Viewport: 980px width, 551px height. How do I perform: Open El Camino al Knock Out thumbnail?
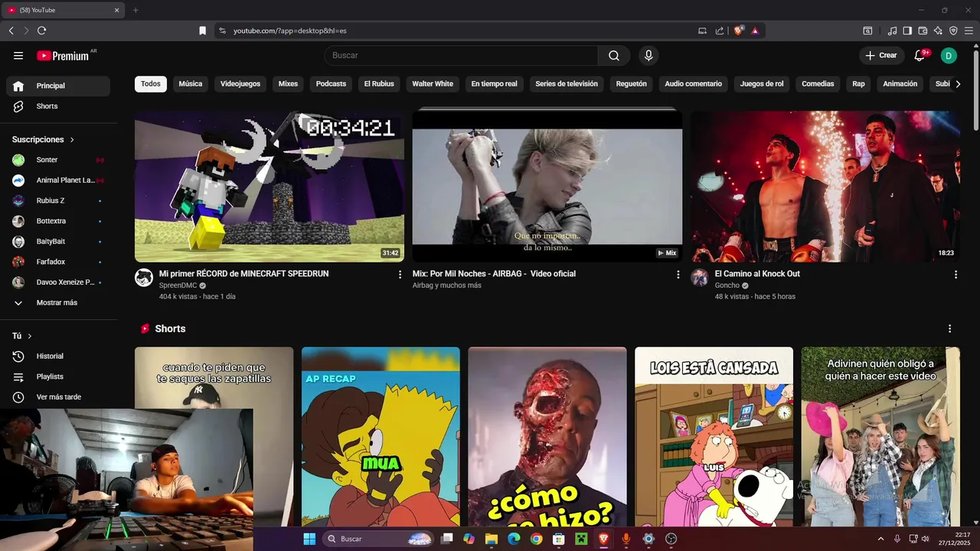tap(825, 187)
